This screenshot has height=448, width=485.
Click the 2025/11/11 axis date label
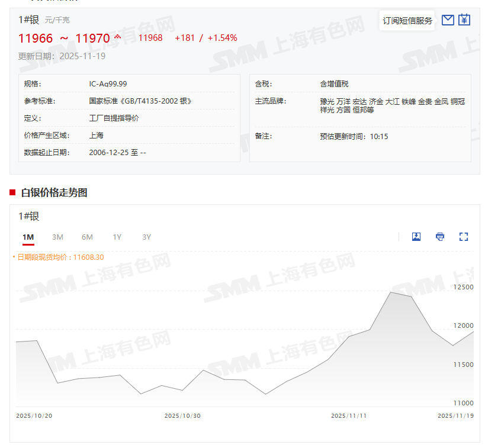coord(349,416)
